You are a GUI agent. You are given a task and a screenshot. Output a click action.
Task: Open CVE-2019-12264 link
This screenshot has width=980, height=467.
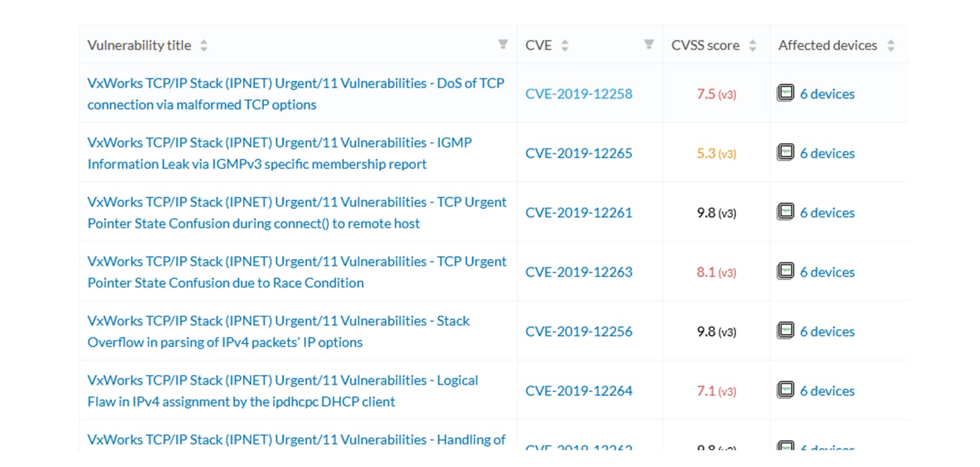click(578, 391)
